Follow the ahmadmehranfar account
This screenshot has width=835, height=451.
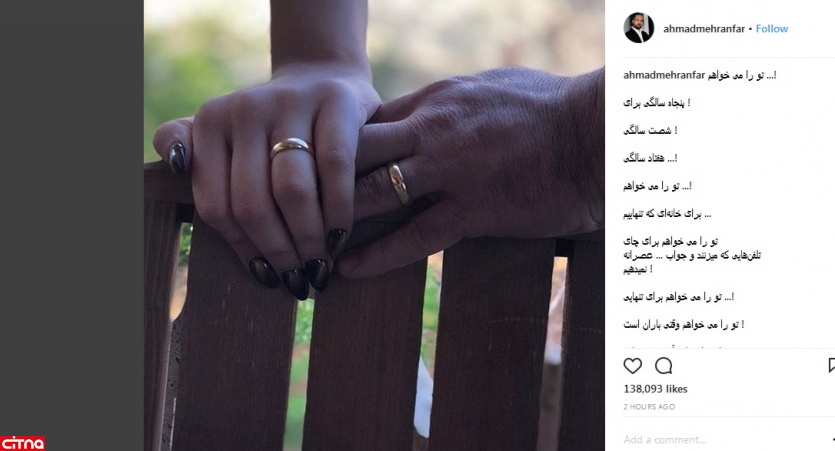[x=772, y=29]
